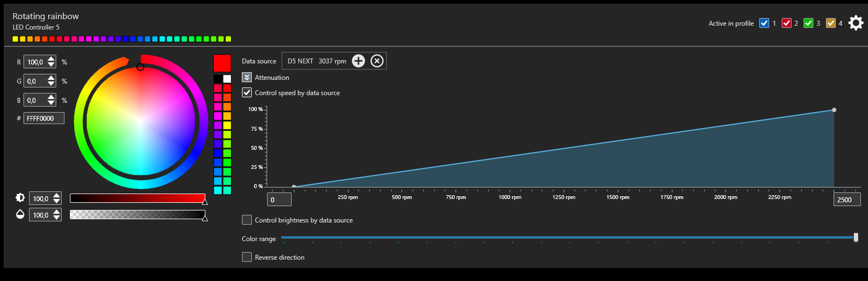Click the brightness icon beside the red slider
The image size is (868, 281).
point(20,198)
